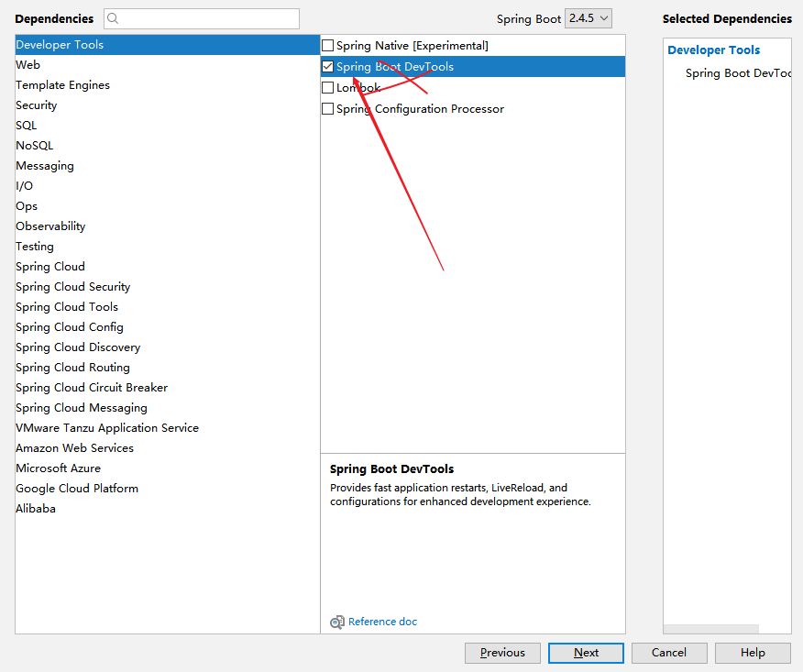The height and width of the screenshot is (672, 803).
Task: Click the Spring Native [Experimental] label
Action: (x=412, y=46)
